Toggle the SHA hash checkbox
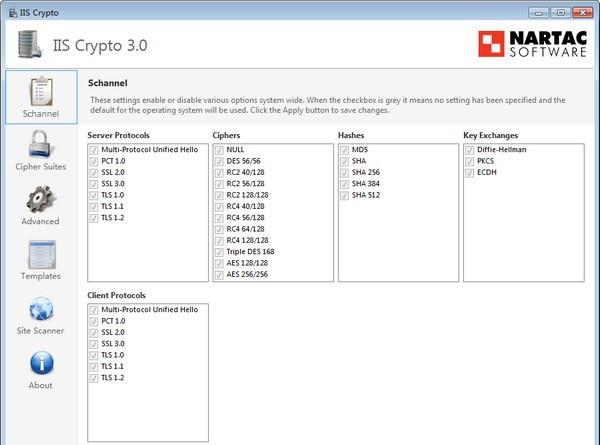Image resolution: width=600 pixels, height=445 pixels. pyautogui.click(x=344, y=161)
